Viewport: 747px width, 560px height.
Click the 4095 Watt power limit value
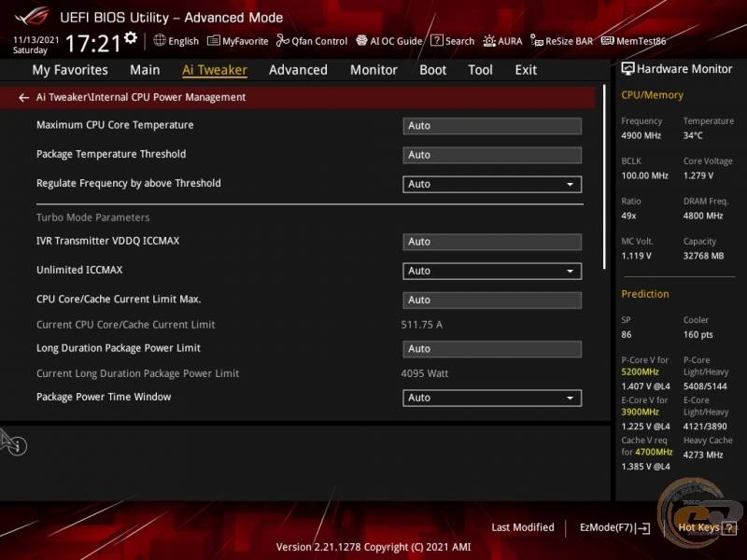pyautogui.click(x=425, y=373)
